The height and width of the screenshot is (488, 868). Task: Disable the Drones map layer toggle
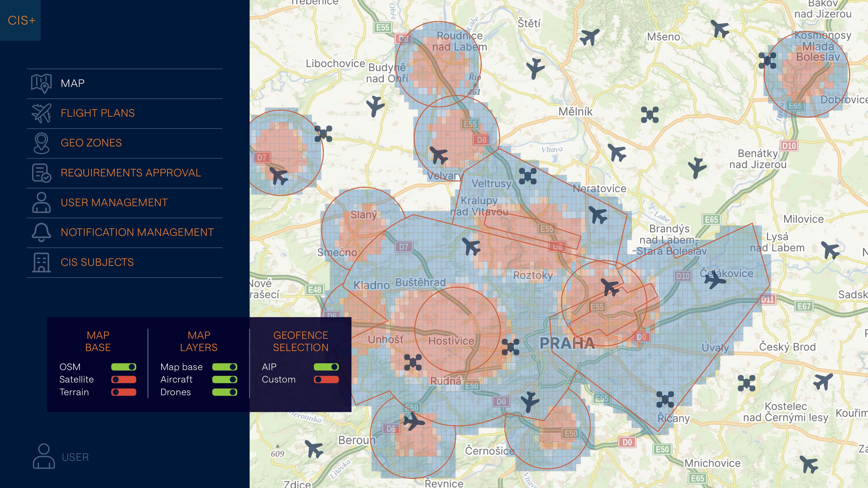click(x=224, y=392)
